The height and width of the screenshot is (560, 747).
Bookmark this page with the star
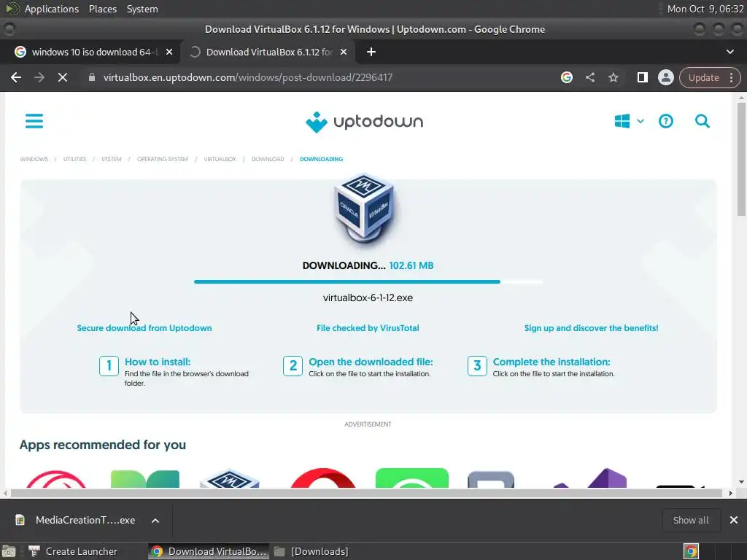613,77
